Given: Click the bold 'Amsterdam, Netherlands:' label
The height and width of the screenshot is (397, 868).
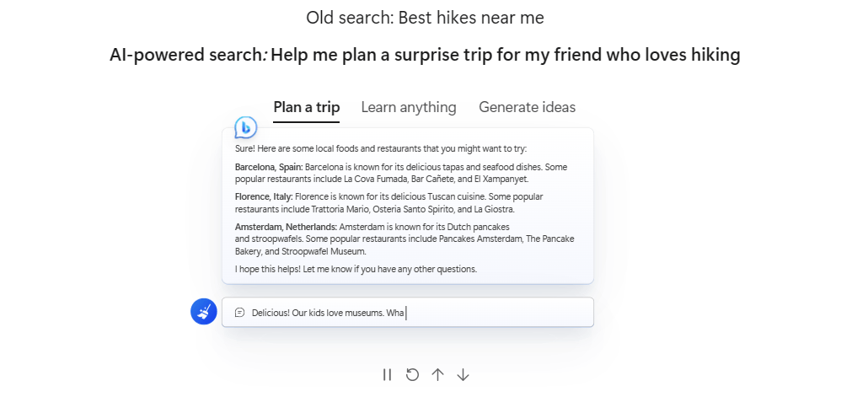Looking at the screenshot, I should click(x=286, y=227).
